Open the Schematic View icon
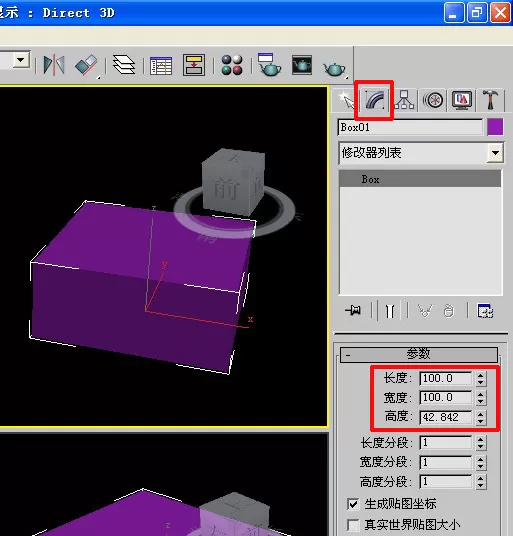The image size is (513, 536). point(194,65)
